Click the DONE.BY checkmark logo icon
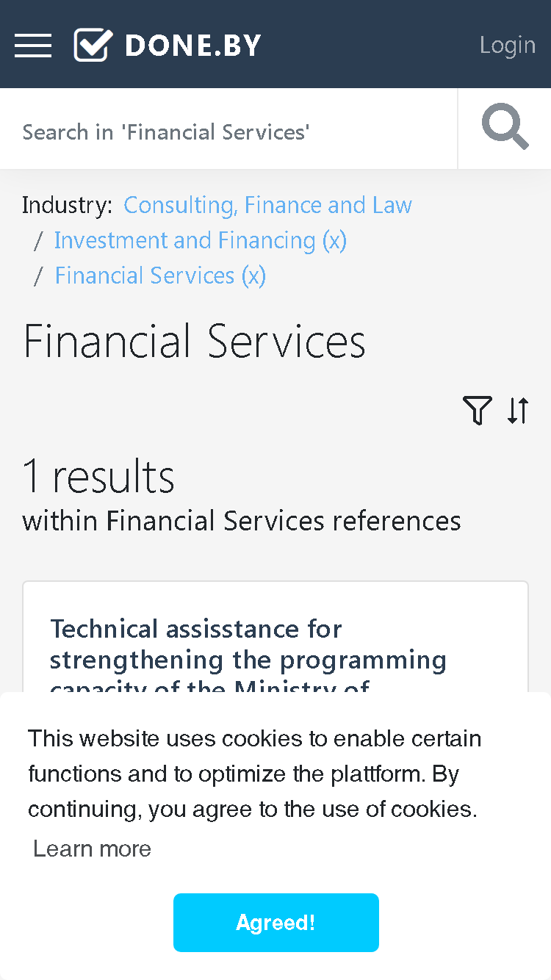This screenshot has height=980, width=551. coord(93,45)
